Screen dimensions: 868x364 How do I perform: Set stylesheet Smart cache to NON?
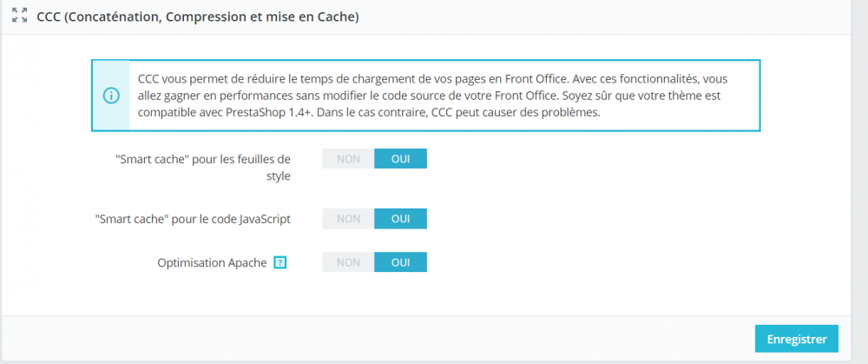(348, 158)
